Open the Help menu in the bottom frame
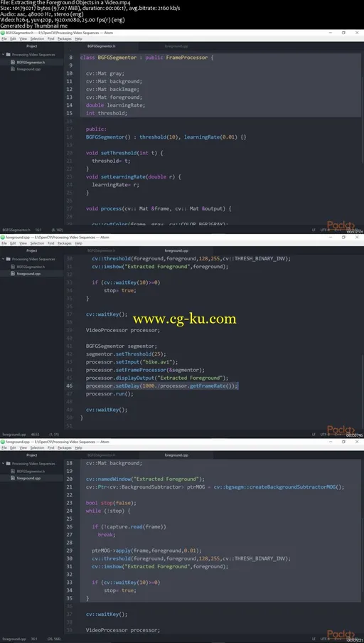 pyautogui.click(x=78, y=448)
